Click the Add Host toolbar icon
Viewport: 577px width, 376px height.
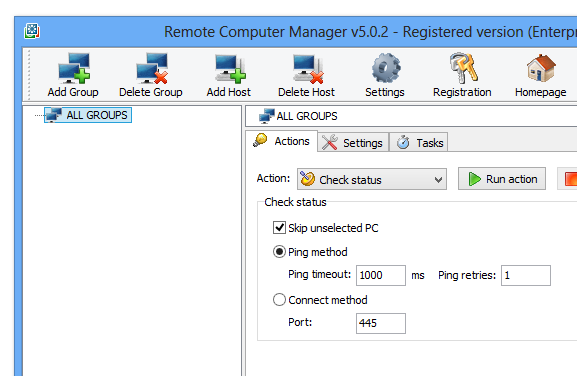(230, 68)
